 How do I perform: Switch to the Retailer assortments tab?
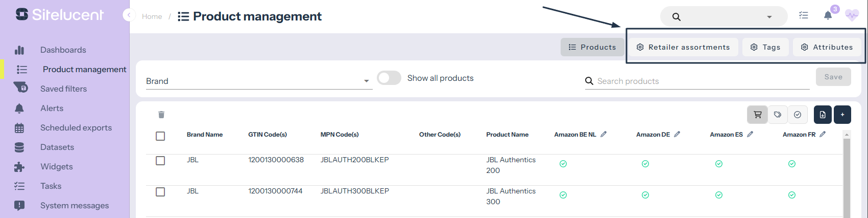[683, 47]
